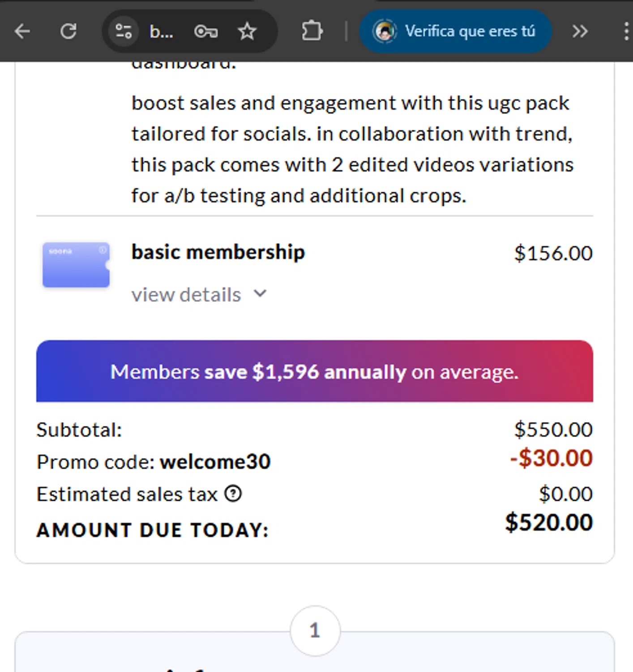633x672 pixels.
Task: Click the view details dropdown chevron
Action: [260, 294]
